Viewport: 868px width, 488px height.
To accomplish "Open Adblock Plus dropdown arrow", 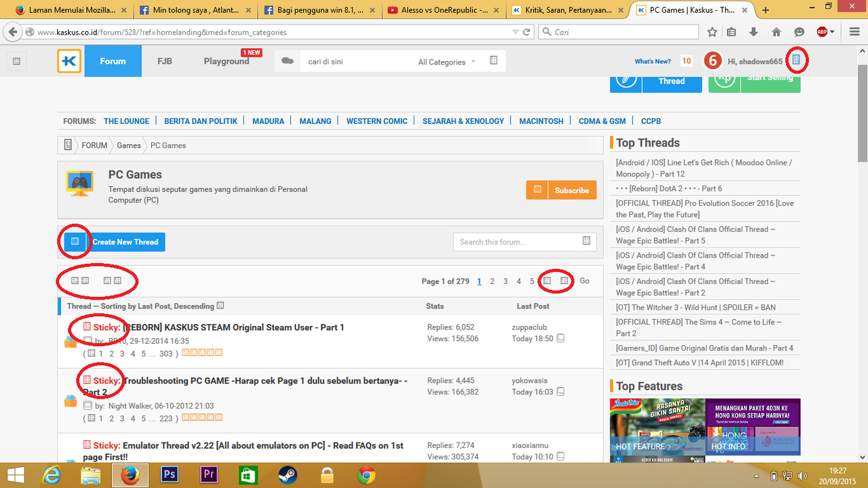I will point(832,32).
